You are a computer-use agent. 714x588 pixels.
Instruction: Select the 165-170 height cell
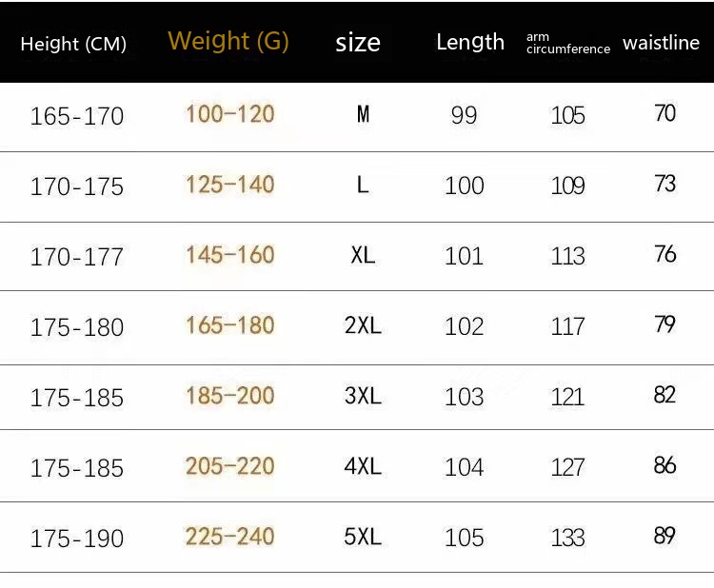pyautogui.click(x=77, y=116)
